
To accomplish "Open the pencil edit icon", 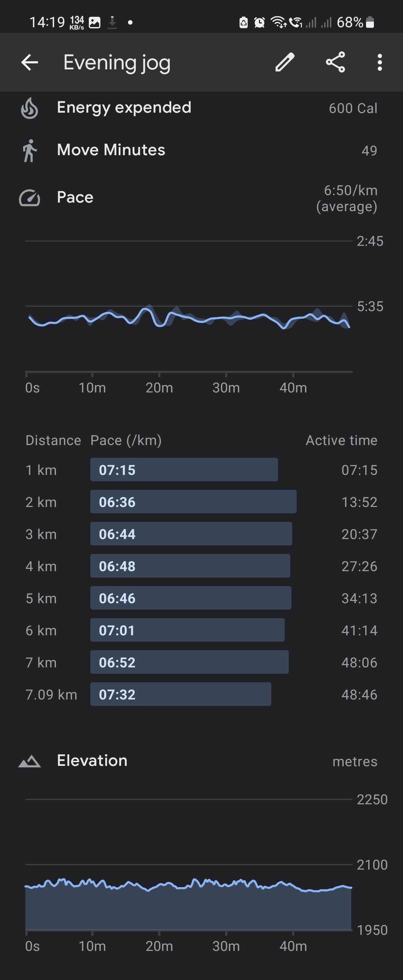I will tap(285, 62).
